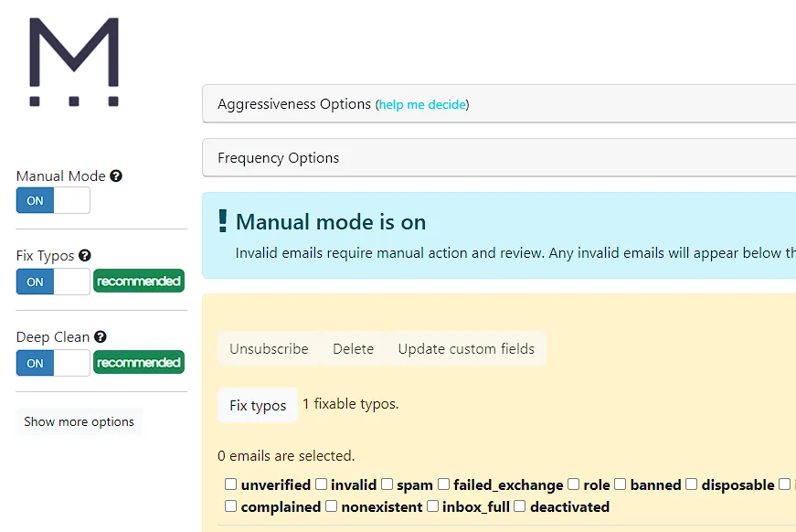Show more options in the sidebar
The height and width of the screenshot is (532, 796).
coord(80,421)
